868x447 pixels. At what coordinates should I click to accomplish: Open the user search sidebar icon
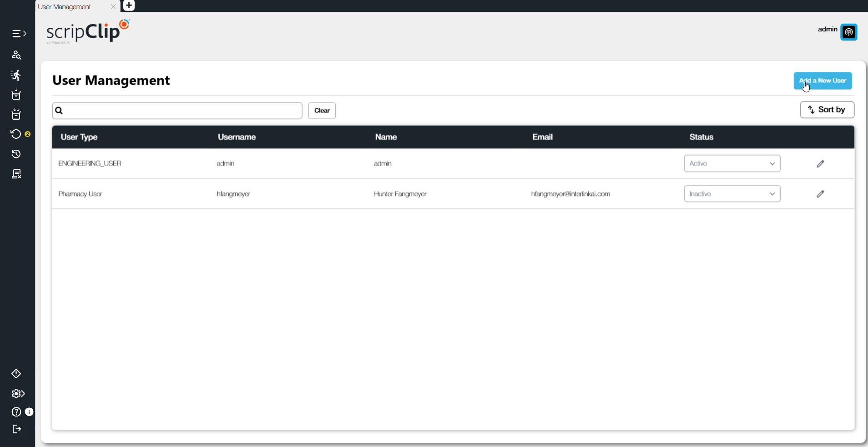pyautogui.click(x=16, y=55)
